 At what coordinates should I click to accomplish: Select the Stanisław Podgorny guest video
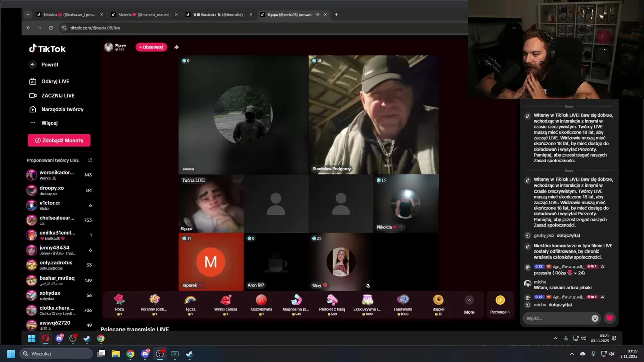(373, 115)
